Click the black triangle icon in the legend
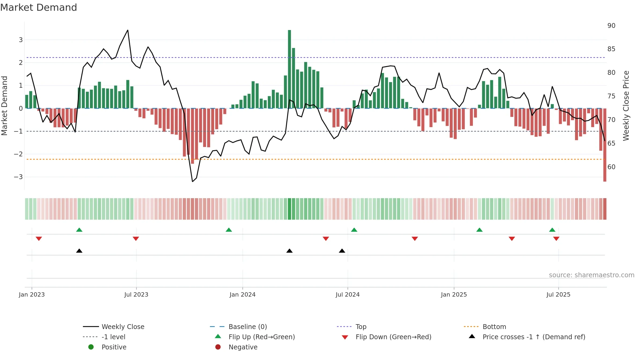This screenshot has height=362, width=644. click(472, 336)
